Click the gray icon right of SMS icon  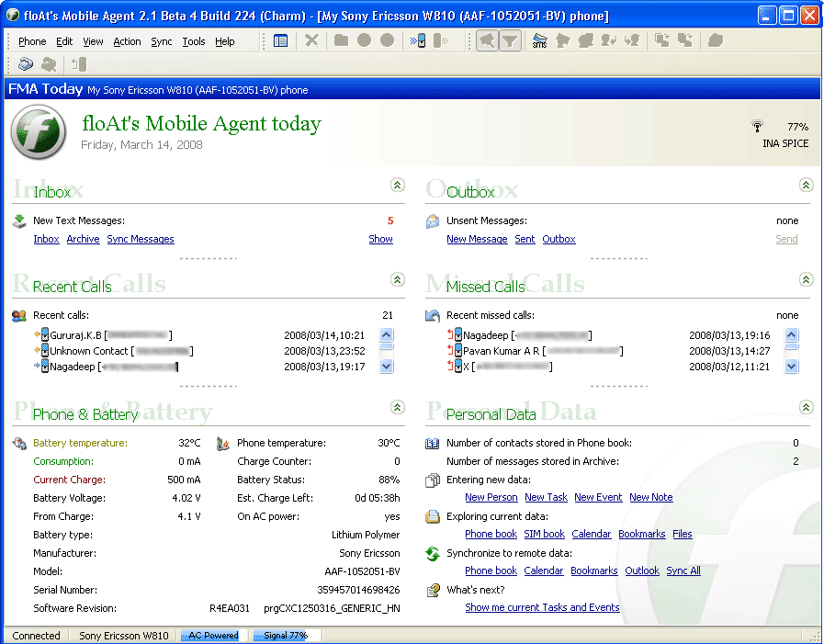point(563,40)
